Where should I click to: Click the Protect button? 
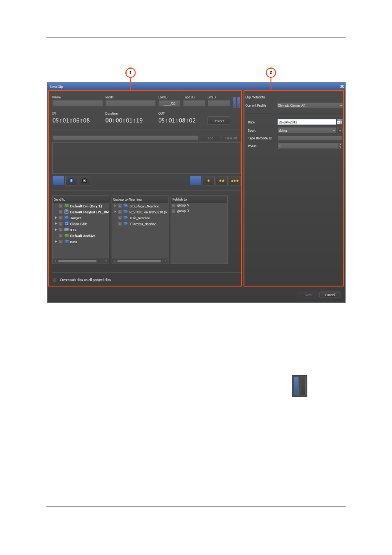tap(219, 121)
